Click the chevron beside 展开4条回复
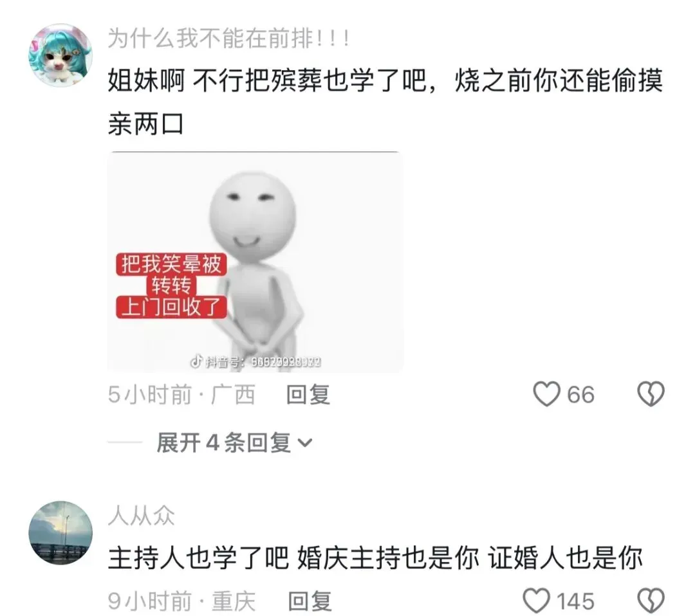695x616 pixels. [305, 443]
